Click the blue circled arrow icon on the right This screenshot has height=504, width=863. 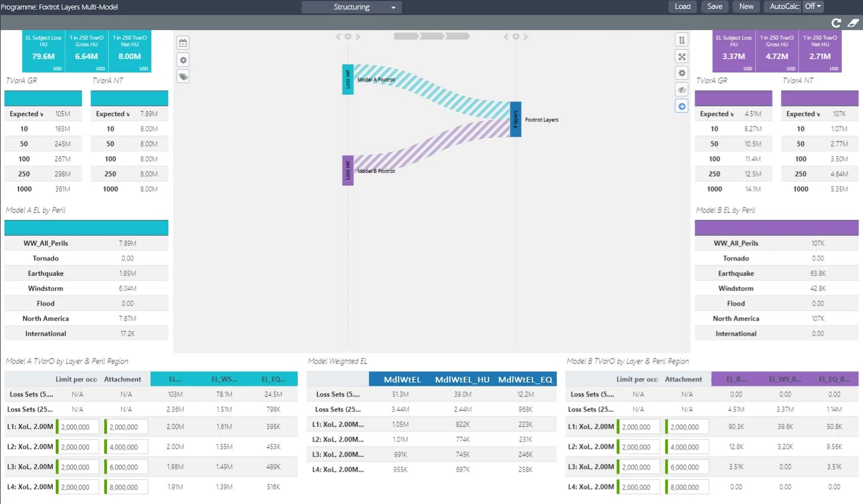tap(681, 105)
